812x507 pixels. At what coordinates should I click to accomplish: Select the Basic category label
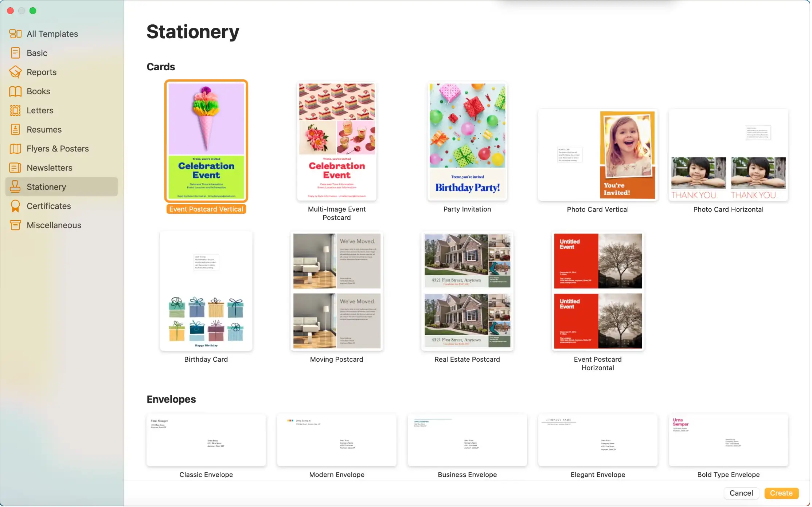37,53
